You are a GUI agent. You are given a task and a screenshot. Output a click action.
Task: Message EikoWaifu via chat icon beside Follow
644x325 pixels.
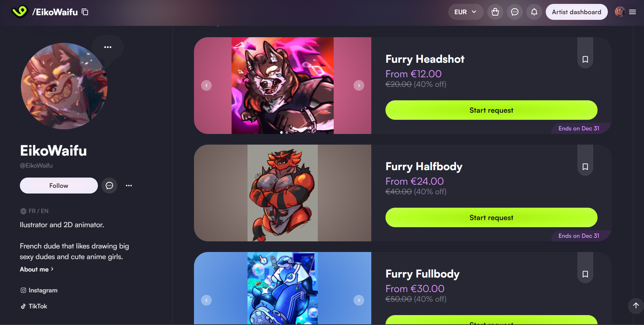[x=109, y=185]
